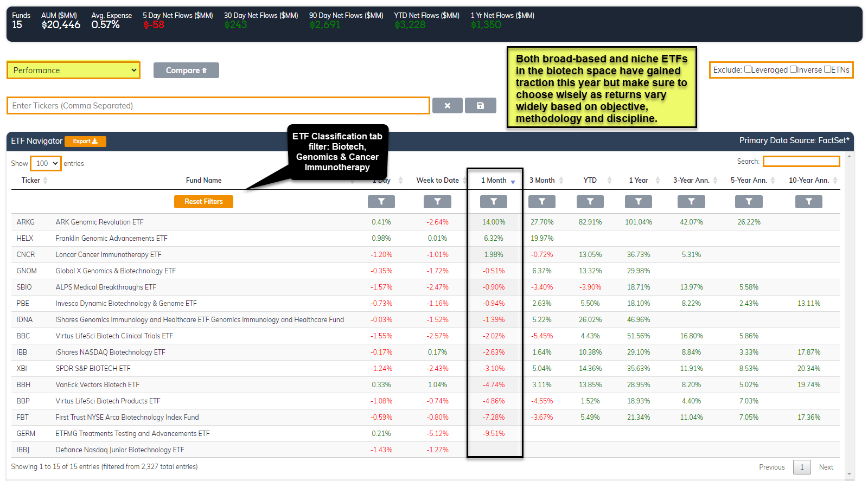Click the GERM ticker cell
Viewport: 868px width, 481px height.
pos(26,434)
